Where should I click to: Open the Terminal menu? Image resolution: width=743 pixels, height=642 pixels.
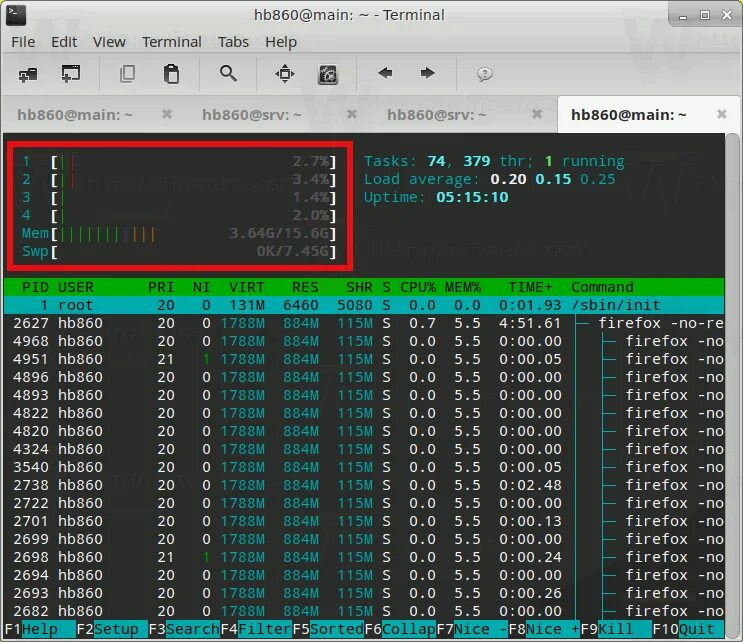pos(172,42)
